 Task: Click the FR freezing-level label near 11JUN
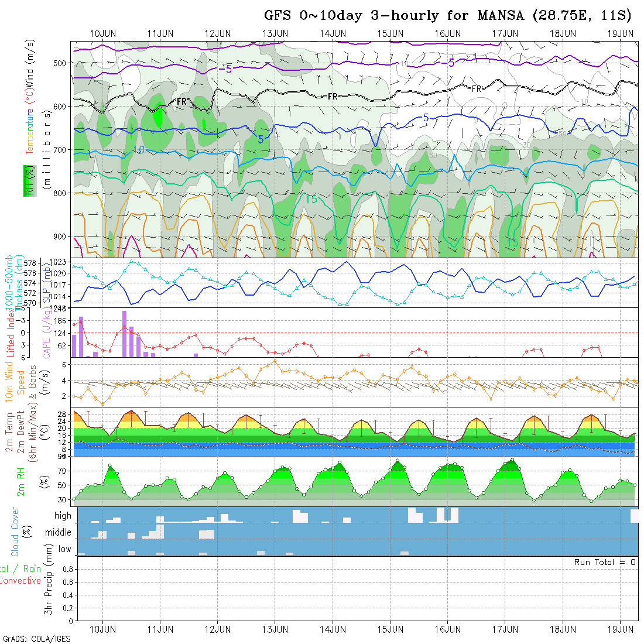(182, 101)
